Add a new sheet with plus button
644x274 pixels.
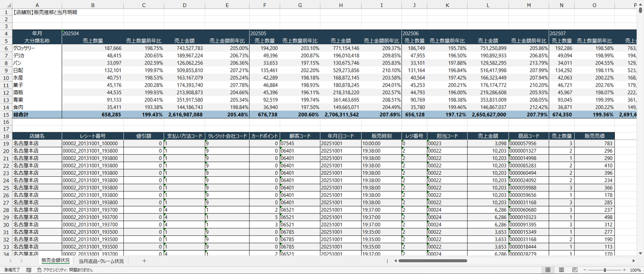click(x=144, y=261)
